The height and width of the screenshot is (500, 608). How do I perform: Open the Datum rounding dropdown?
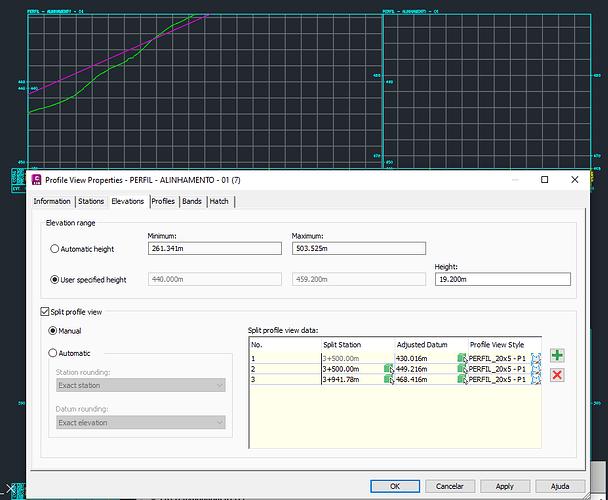[x=139, y=423]
